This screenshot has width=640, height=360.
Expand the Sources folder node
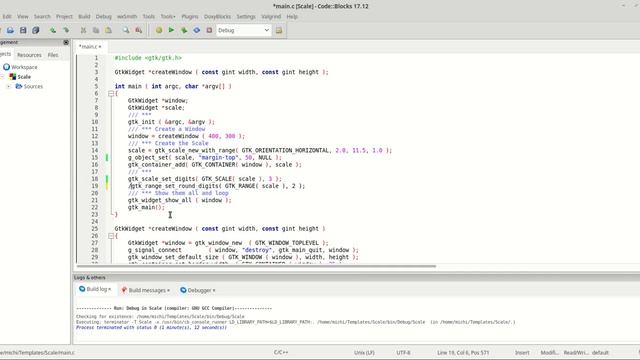[9, 86]
